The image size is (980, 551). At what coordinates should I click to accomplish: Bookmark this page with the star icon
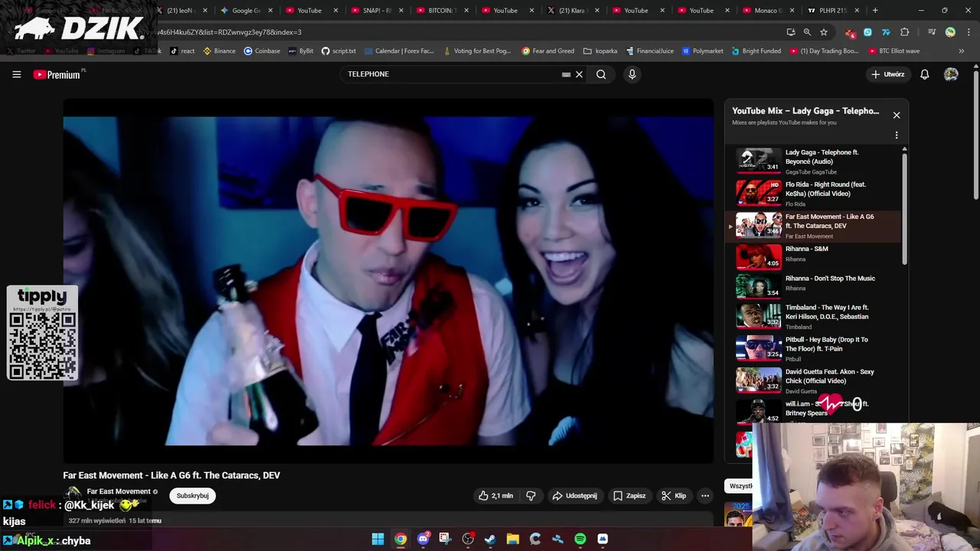coord(824,32)
